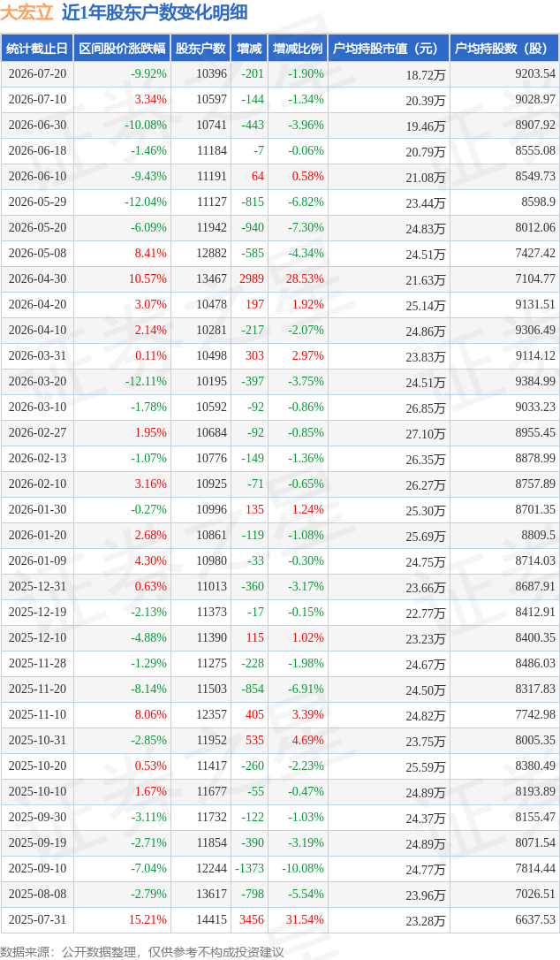
Task: Select the 9384.99 average shares cell
Action: coord(535,381)
